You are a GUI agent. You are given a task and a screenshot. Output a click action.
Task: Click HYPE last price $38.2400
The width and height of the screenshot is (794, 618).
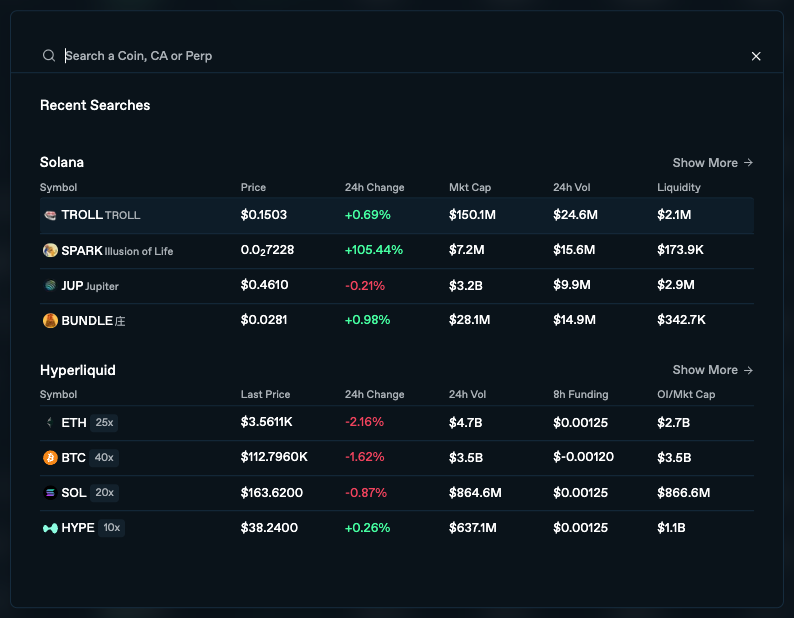(269, 528)
